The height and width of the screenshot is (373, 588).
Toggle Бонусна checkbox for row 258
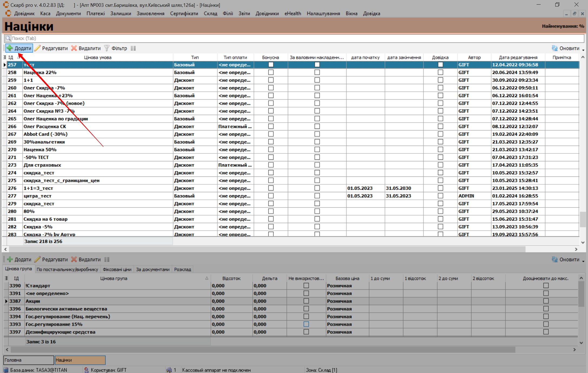[271, 72]
